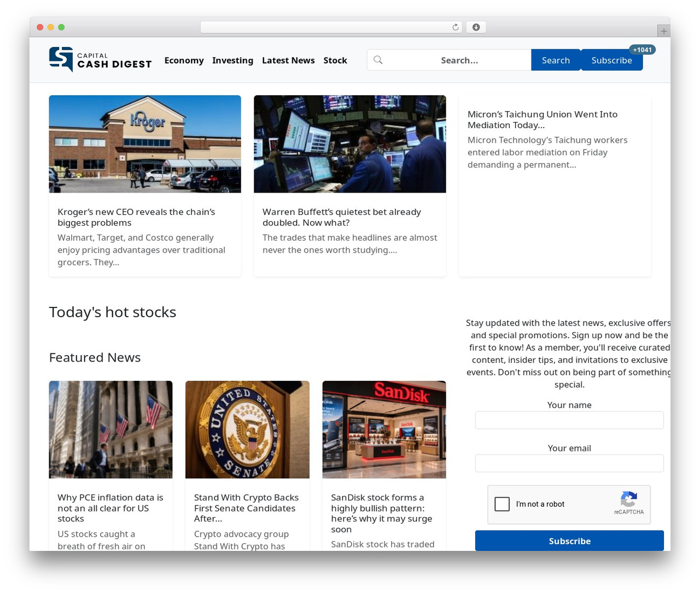Click the blue Search button

pyautogui.click(x=556, y=60)
